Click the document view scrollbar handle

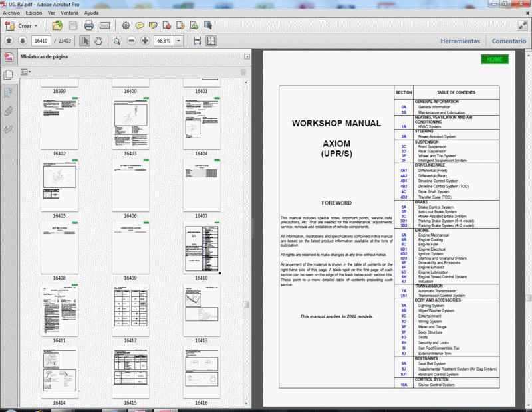tap(529, 298)
